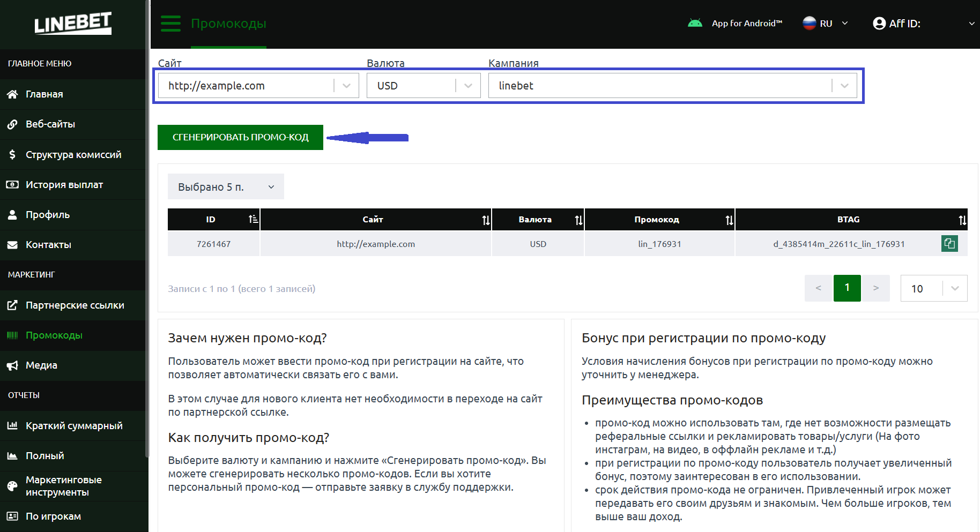Click the Russian flag icon
This screenshot has width=980, height=532.
[x=809, y=23]
